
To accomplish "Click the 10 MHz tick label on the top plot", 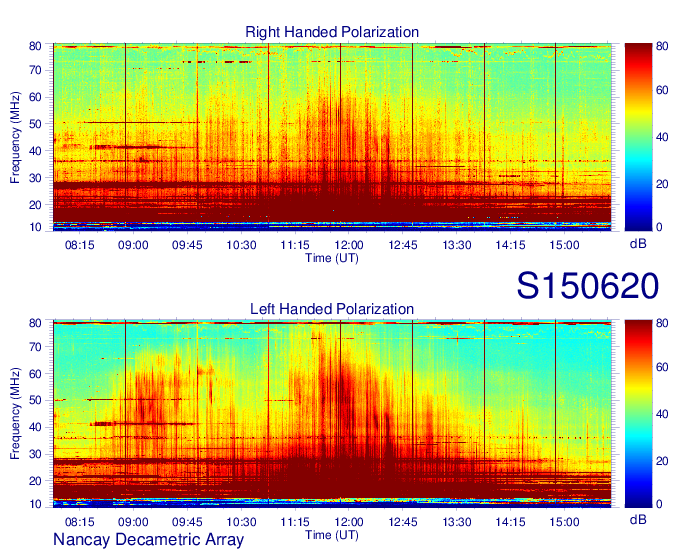I will click(35, 227).
